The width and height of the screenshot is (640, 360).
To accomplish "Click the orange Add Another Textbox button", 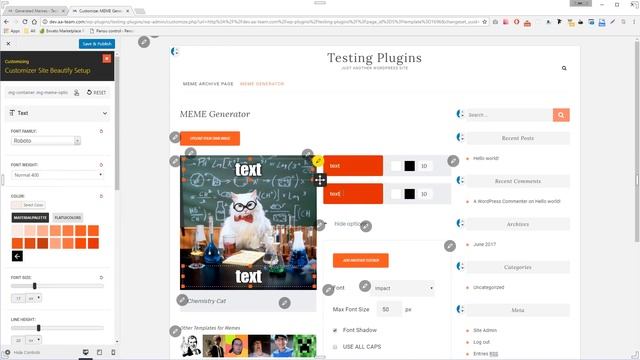I will 361,260.
